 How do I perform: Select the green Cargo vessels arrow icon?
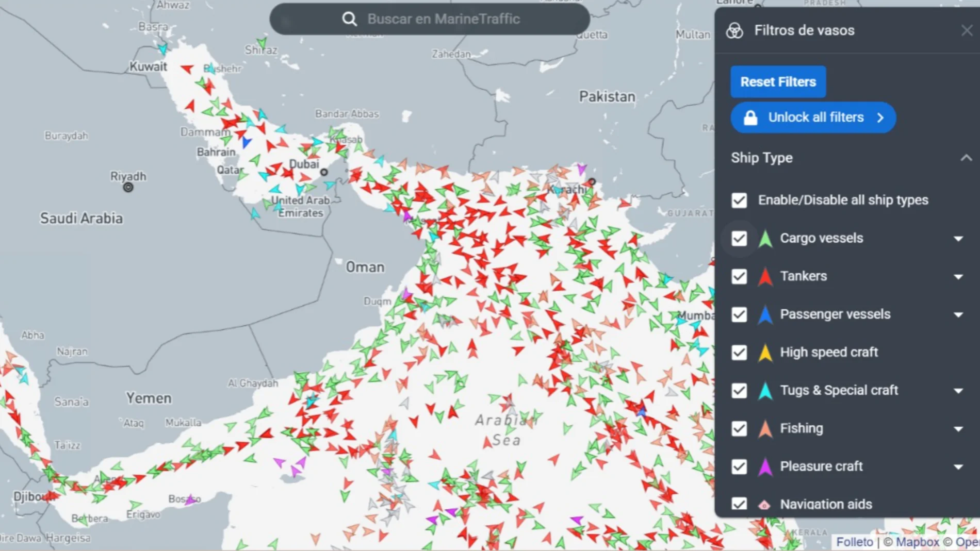coord(765,238)
